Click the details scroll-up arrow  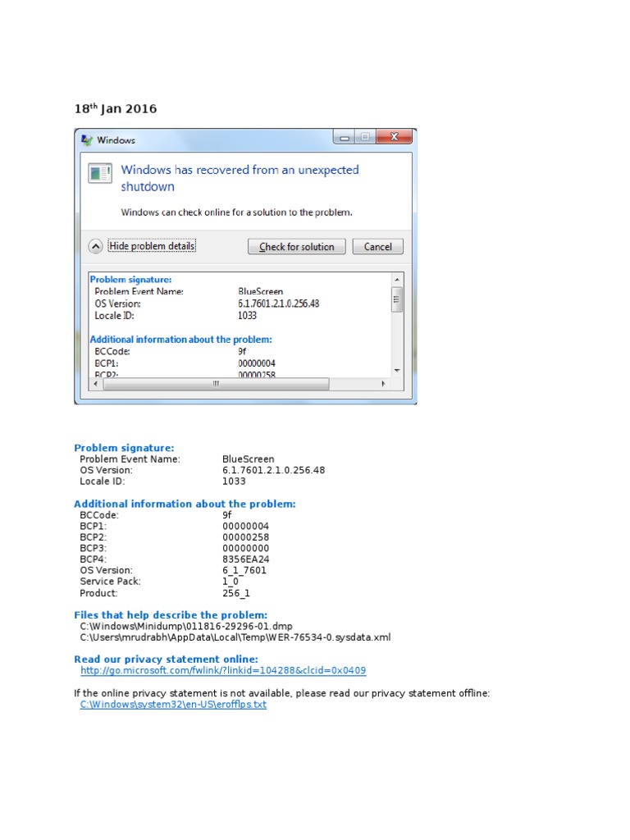(x=397, y=280)
